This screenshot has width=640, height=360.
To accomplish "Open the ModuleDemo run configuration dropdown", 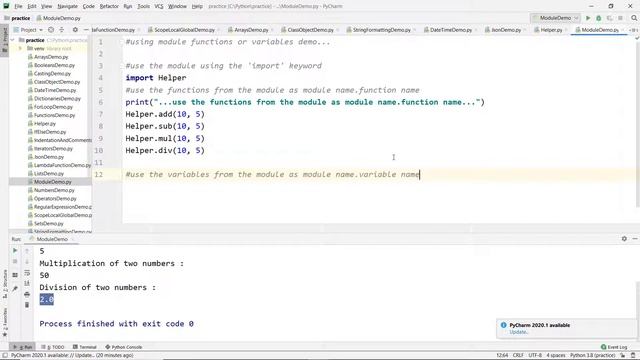I will 555,18.
